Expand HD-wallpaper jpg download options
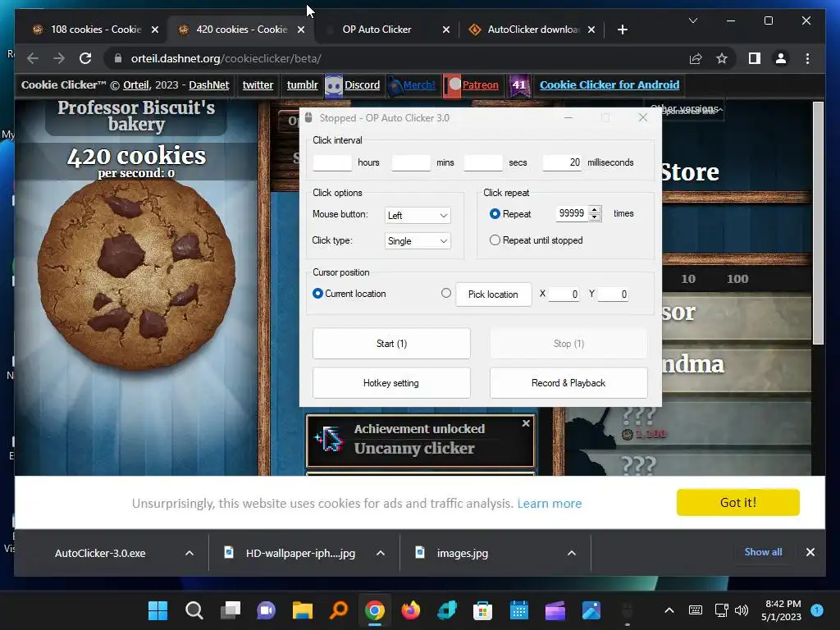The image size is (840, 630). coord(381,553)
